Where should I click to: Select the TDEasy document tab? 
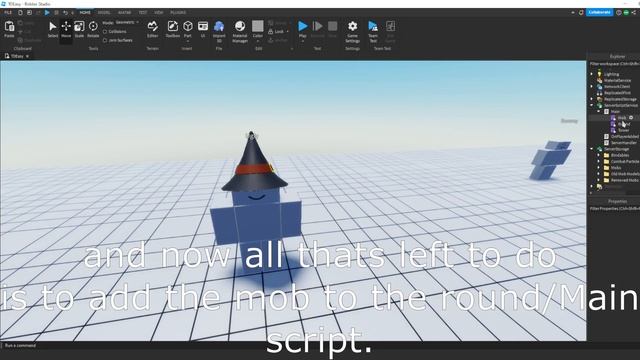[x=17, y=56]
